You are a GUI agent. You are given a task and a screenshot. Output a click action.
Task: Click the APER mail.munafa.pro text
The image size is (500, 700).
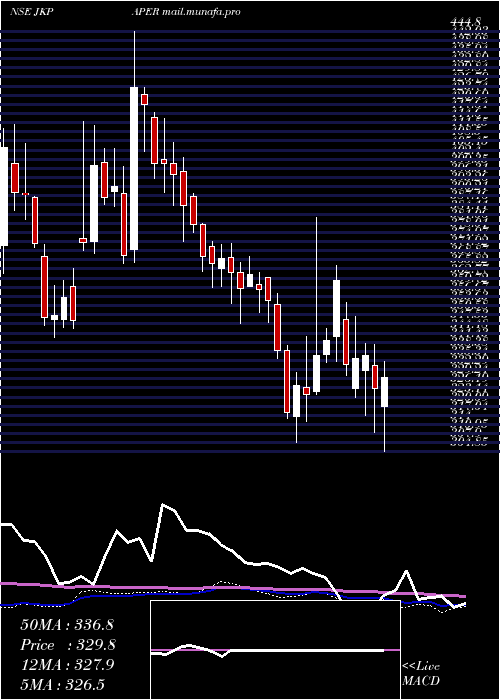click(186, 12)
